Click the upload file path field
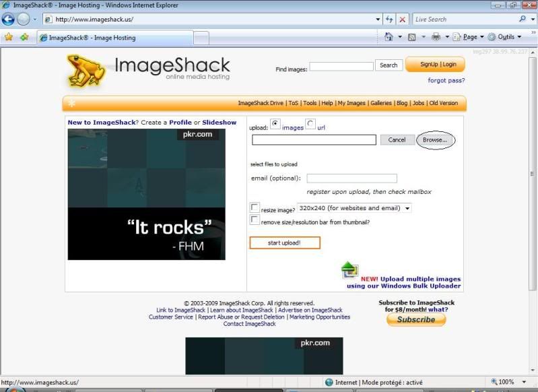Screen dimensions: 538x392 [314, 139]
